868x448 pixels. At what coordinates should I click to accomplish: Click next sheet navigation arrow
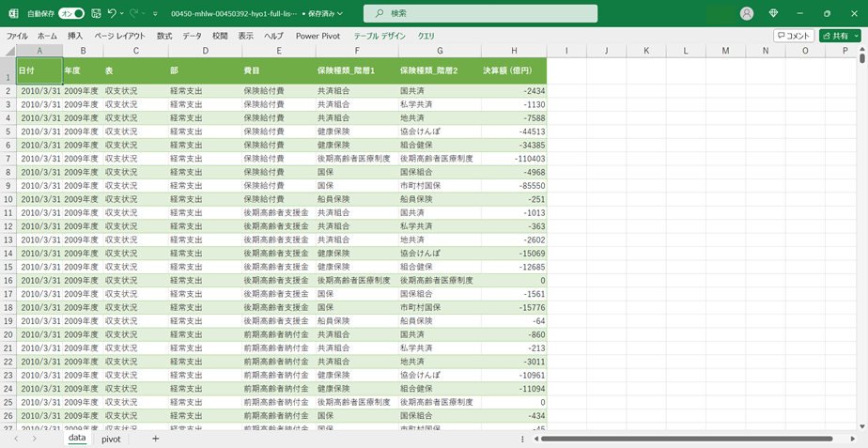click(35, 439)
